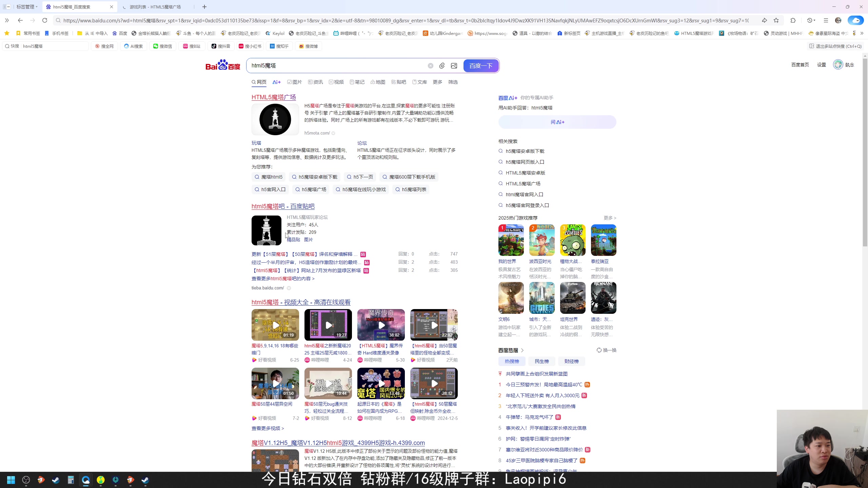Viewport: 868px width, 488px height.
Task: Expand 百度热搜 arrow
Action: coord(522,350)
